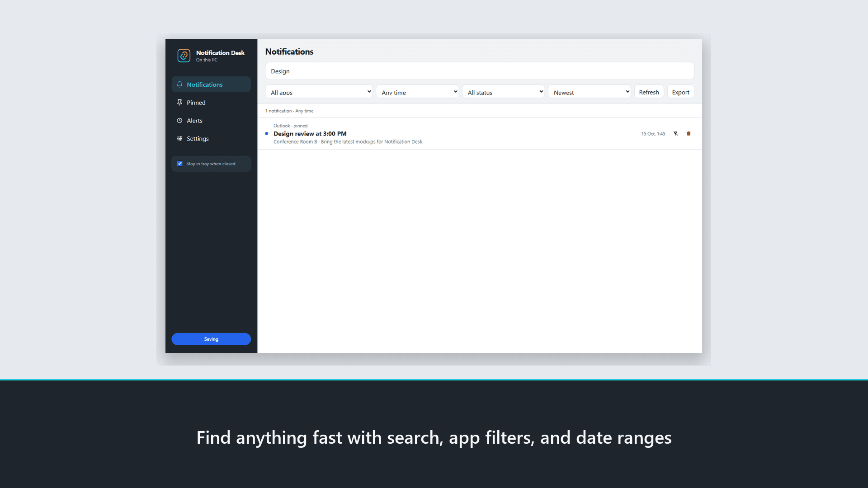Open the Alerts section
Image resolution: width=868 pixels, height=488 pixels.
pyautogui.click(x=211, y=121)
